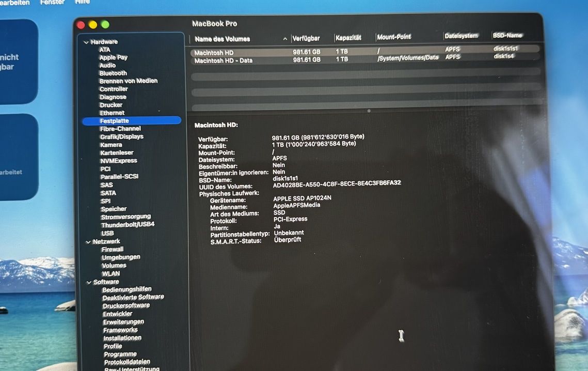588x371 pixels.
Task: Select Thunderbolt/USB4 in the sidebar
Action: (x=128, y=225)
